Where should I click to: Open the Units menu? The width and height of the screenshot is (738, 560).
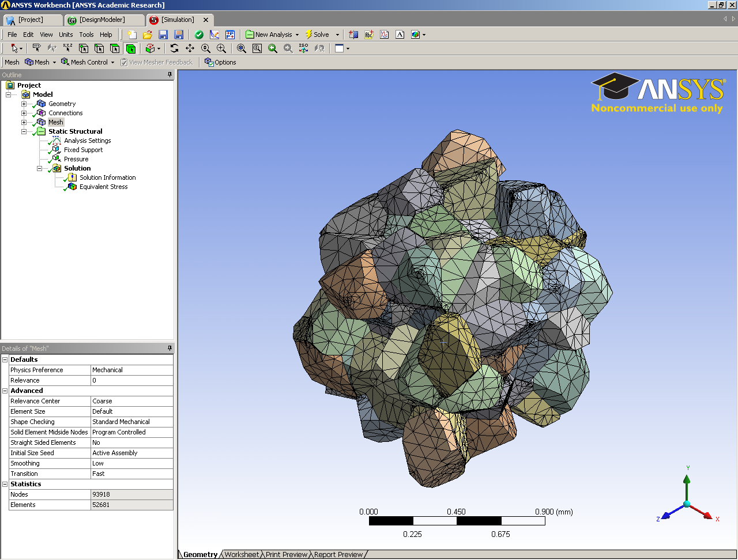pyautogui.click(x=66, y=35)
